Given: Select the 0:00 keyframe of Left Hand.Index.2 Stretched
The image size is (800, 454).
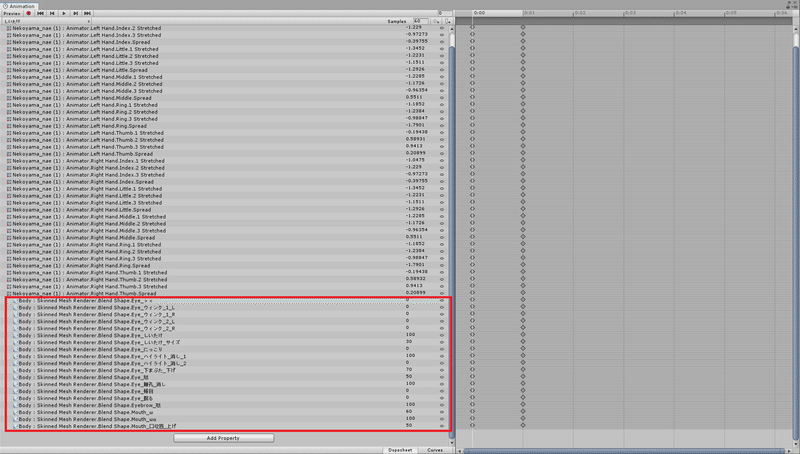Looking at the screenshot, I should pos(472,27).
